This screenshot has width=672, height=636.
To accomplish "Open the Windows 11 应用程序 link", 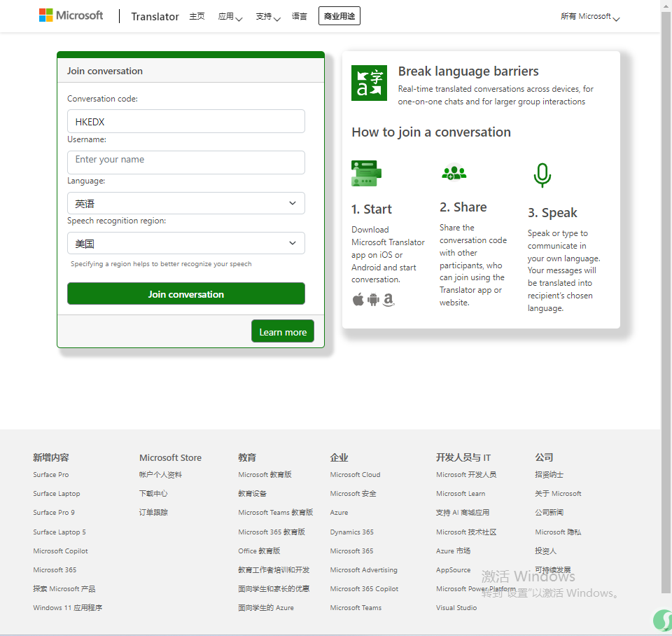I will pyautogui.click(x=68, y=607).
